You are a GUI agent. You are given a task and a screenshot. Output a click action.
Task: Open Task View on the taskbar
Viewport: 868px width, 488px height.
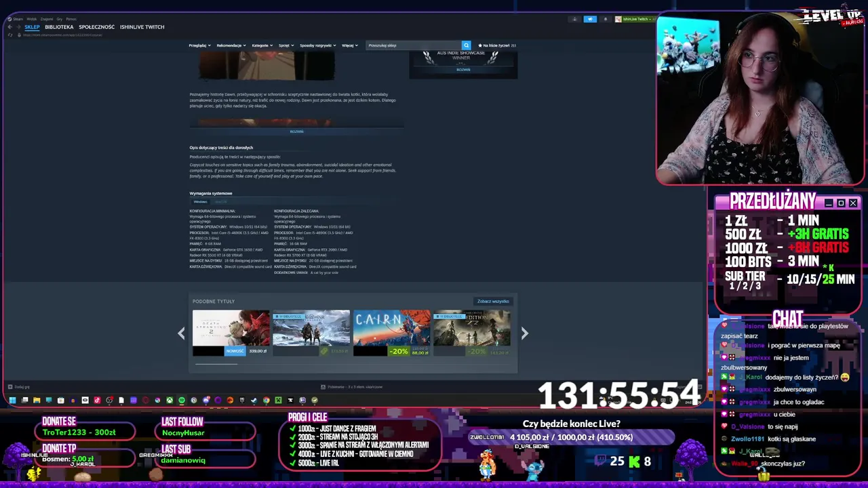[24, 400]
